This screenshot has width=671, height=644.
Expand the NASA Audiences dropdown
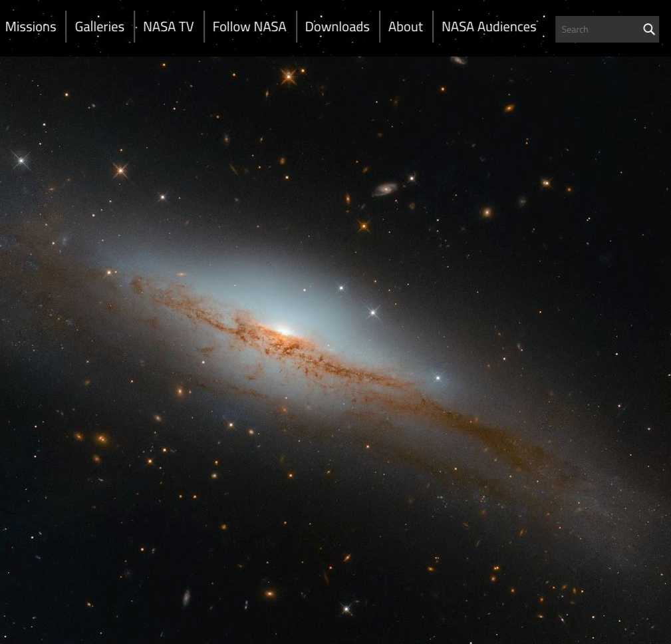point(489,27)
